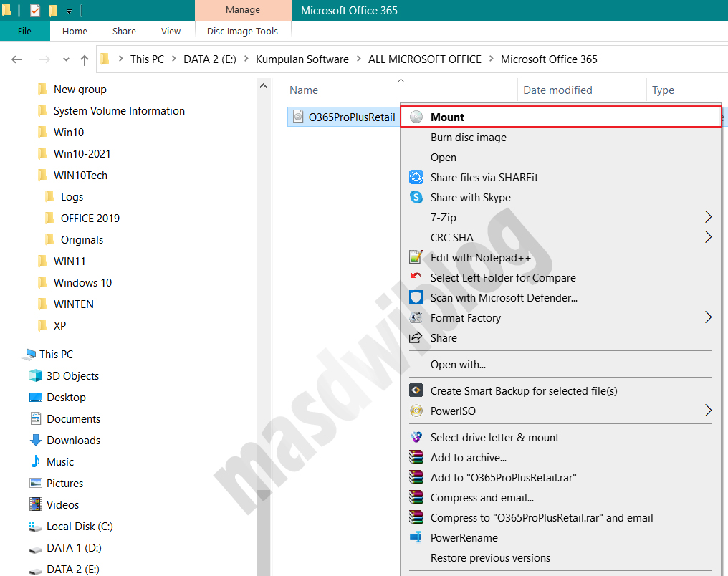Viewport: 728px width, 576px height.
Task: Click the red arrow compare icon
Action: tap(416, 277)
